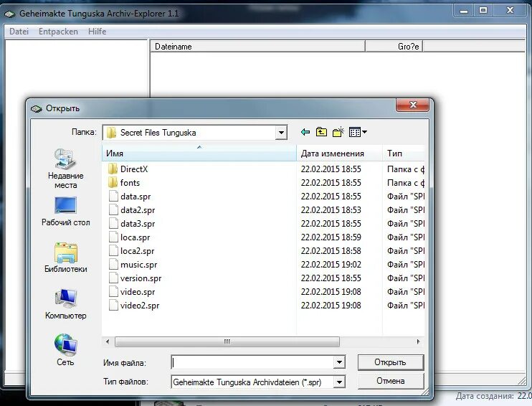532x406 pixels.
Task: Expand the Тип файлов dropdown
Action: 339,382
